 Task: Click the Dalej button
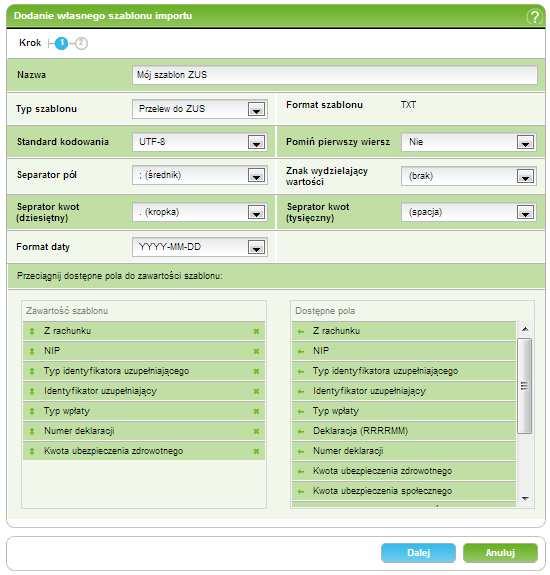(418, 553)
